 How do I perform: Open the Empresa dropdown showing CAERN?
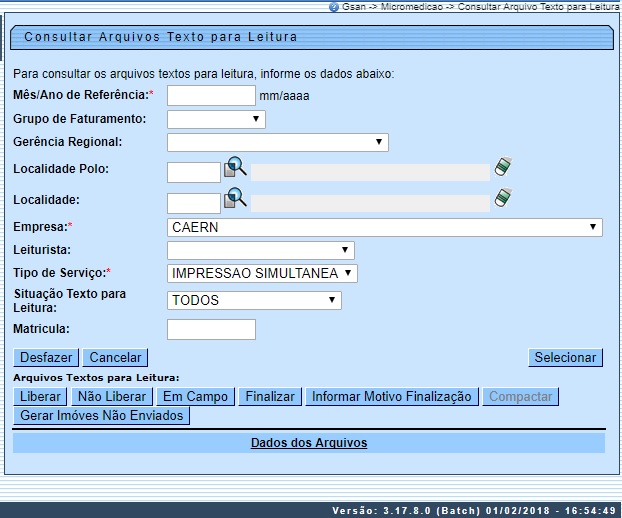[385, 227]
